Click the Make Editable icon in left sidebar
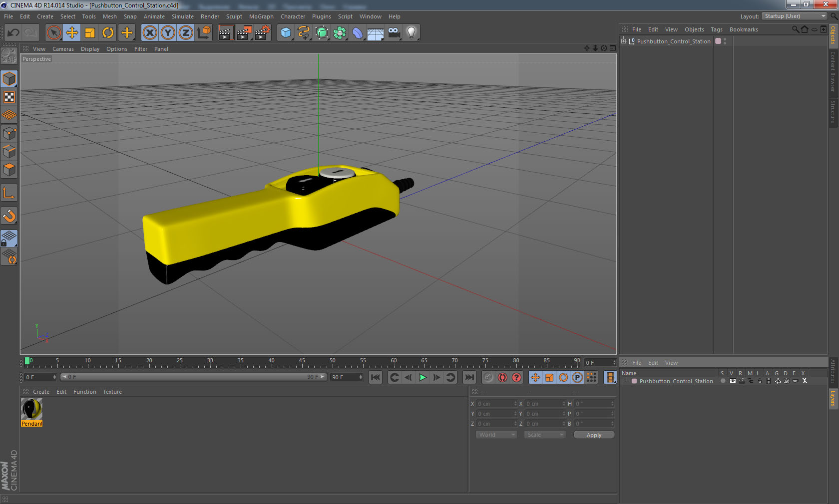 (x=9, y=56)
